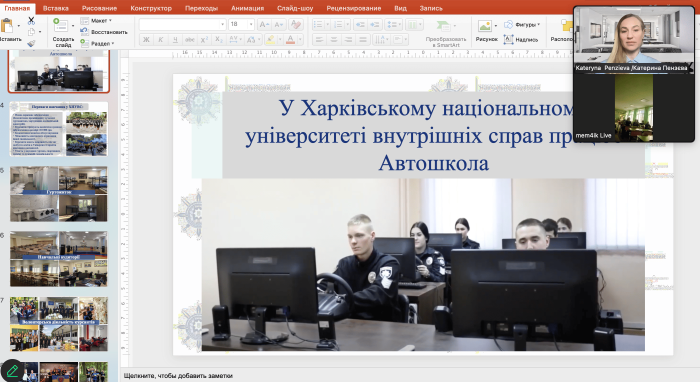
Task: Open the font color dropdown arrow
Action: (x=300, y=40)
